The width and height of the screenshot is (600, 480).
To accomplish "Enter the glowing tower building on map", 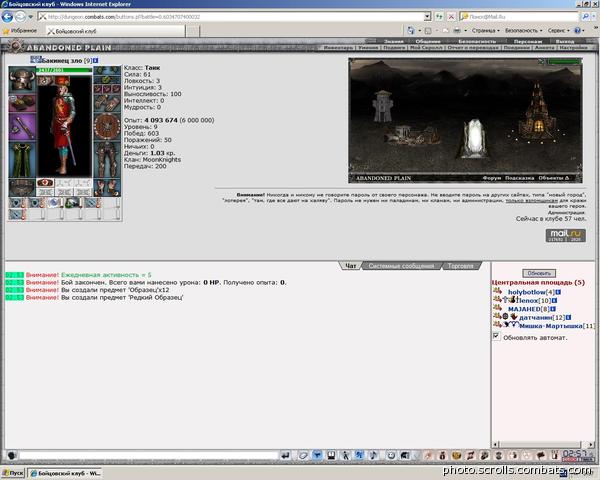I will tap(537, 112).
